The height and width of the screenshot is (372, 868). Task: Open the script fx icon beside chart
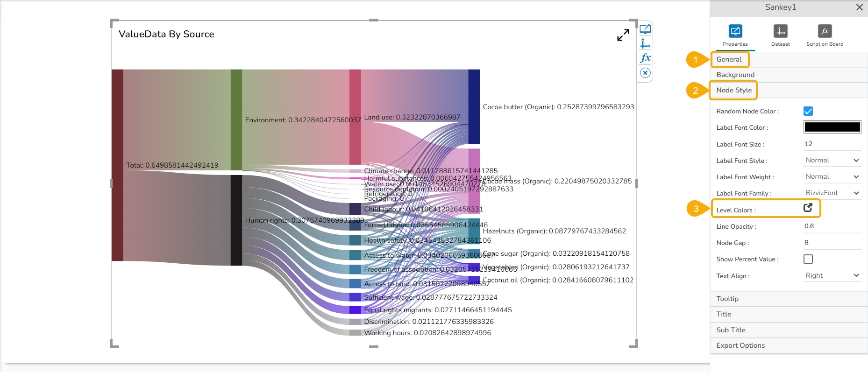[645, 58]
